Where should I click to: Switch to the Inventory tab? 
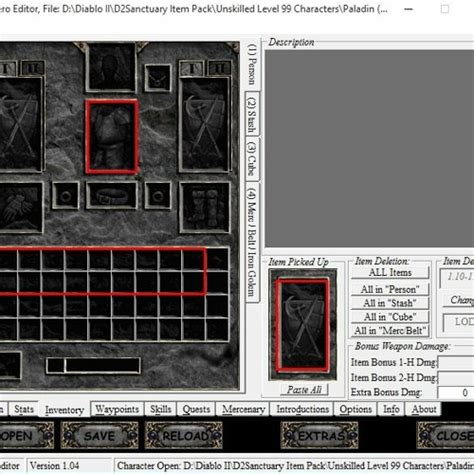pos(64,410)
